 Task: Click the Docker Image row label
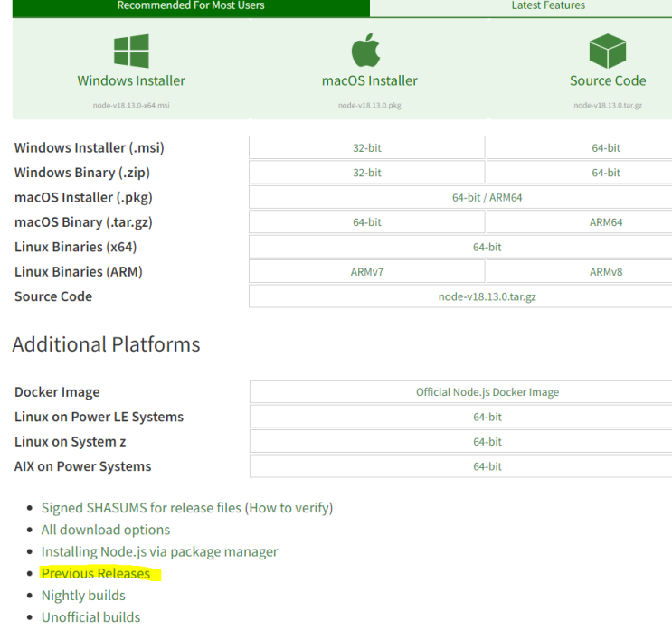[x=57, y=392]
